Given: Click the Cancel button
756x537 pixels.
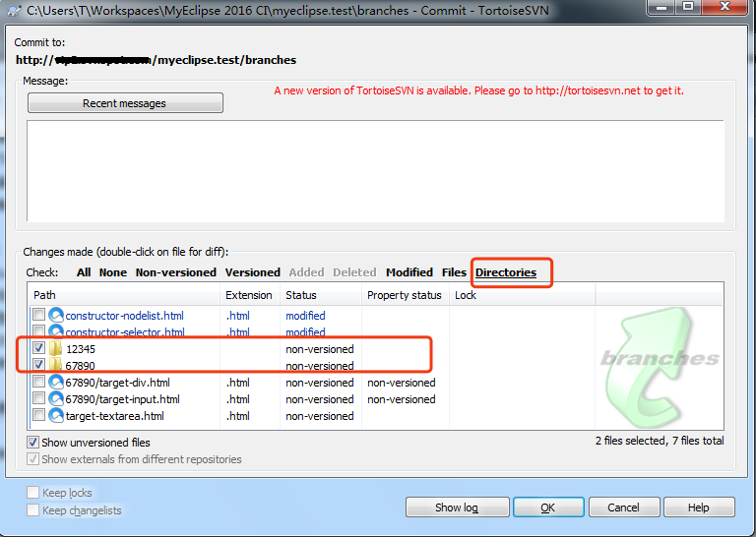Looking at the screenshot, I should 624,507.
